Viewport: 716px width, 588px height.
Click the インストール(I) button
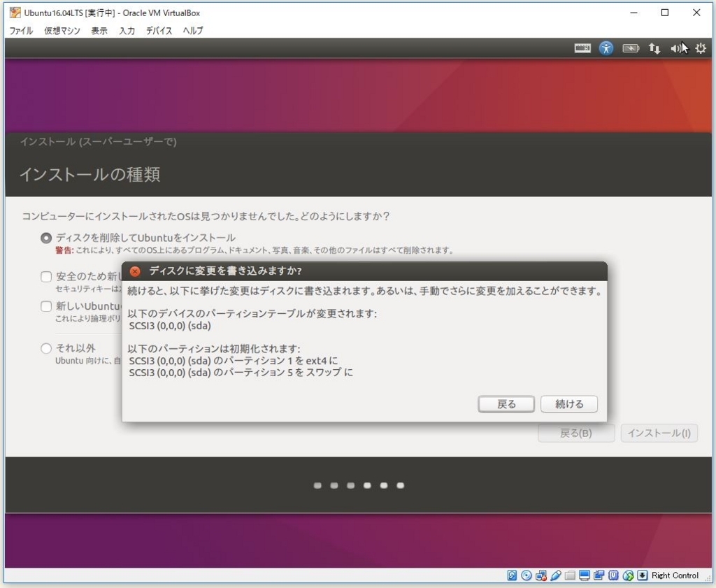tap(659, 433)
